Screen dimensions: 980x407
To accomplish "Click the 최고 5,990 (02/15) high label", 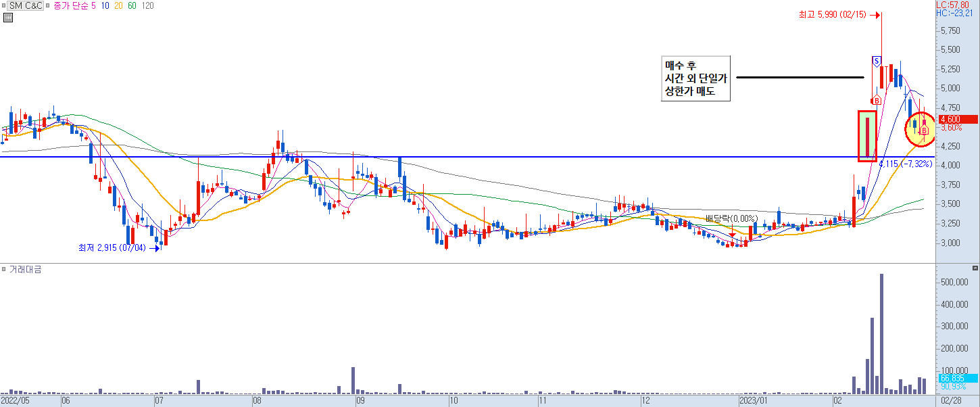I will tap(832, 15).
